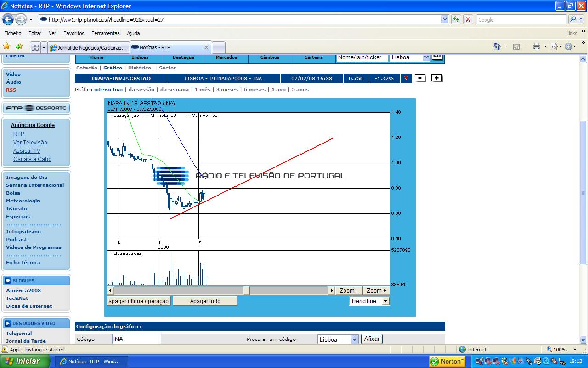Click the Código input field with INA
Viewport: 588px width, 368px height.
pyautogui.click(x=136, y=339)
